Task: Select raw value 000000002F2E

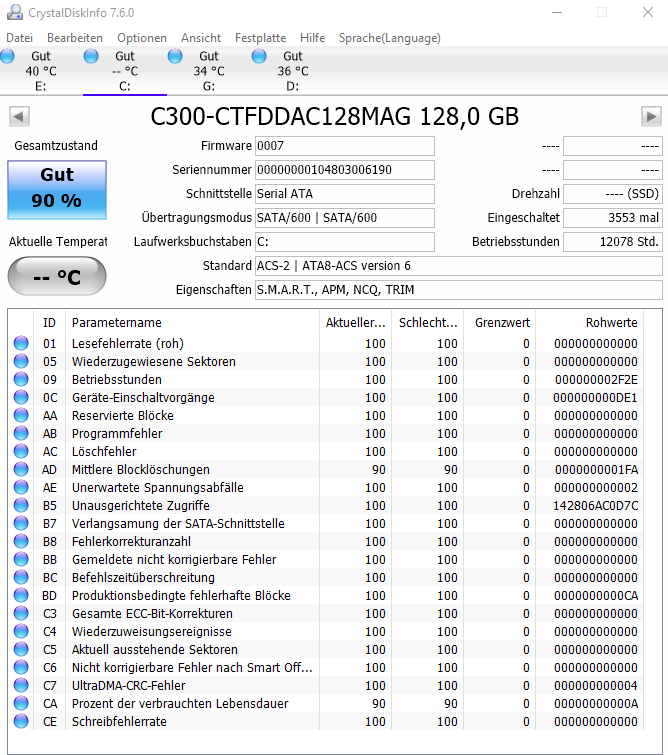Action: (x=596, y=379)
